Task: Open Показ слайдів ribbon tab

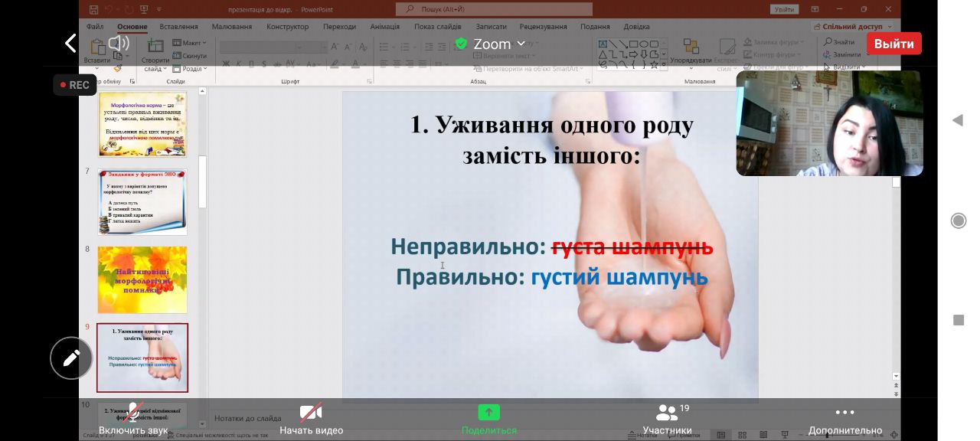Action: coord(438,27)
